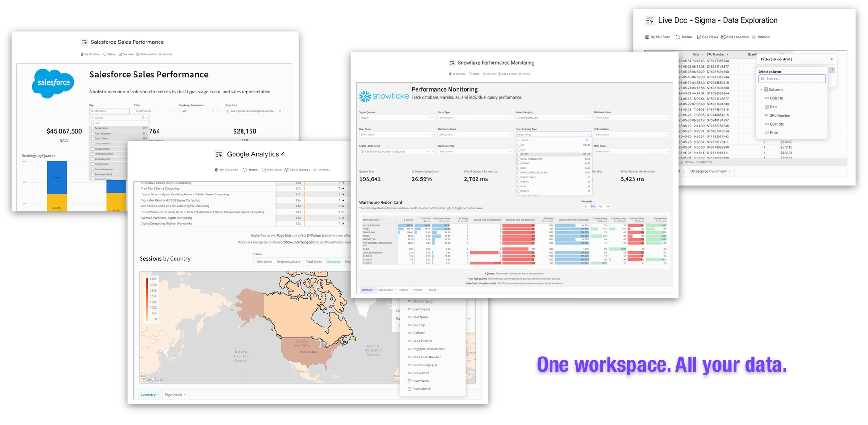Click the See views icon on Snowflake Performance Monitoring

click(x=484, y=74)
